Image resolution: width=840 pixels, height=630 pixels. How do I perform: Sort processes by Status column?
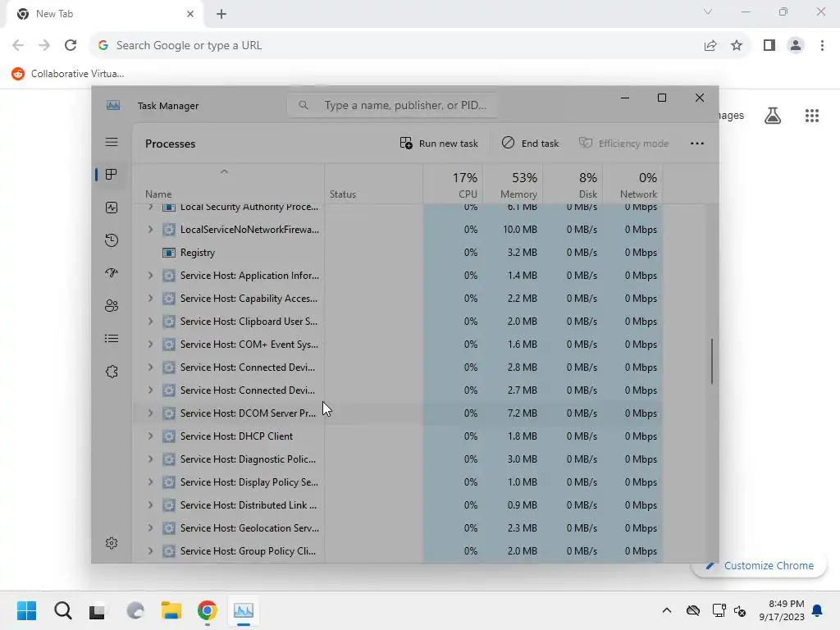click(x=373, y=184)
